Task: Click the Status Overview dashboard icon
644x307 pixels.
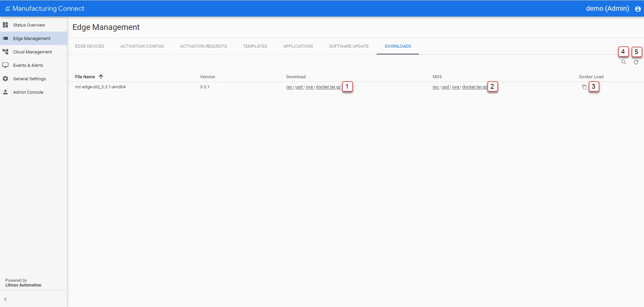Action: pyautogui.click(x=5, y=25)
